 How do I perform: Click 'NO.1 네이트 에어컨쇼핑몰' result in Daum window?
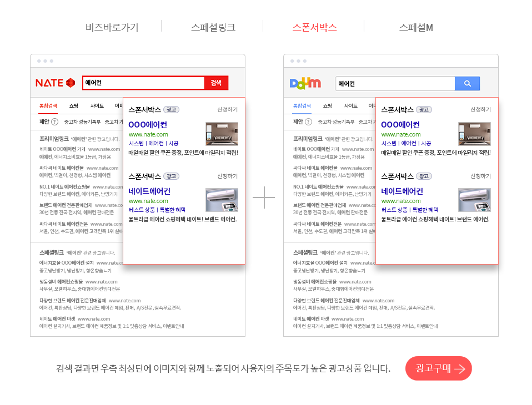click(x=318, y=187)
